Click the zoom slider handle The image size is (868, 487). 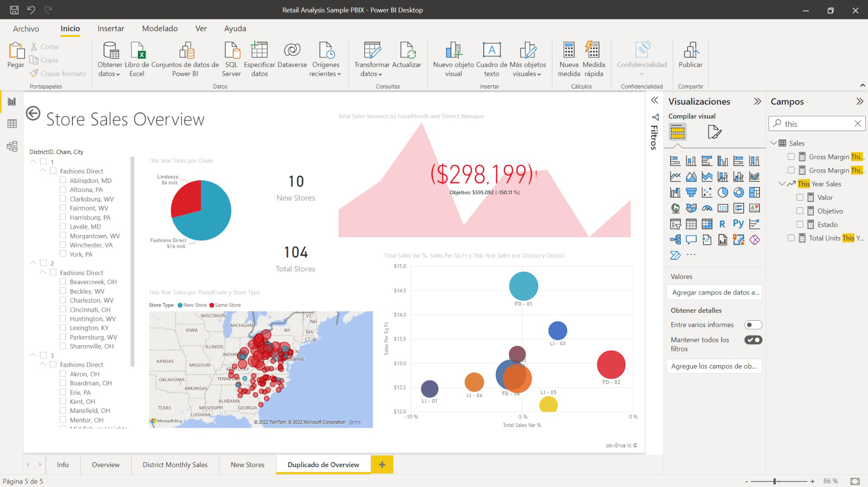coord(775,481)
